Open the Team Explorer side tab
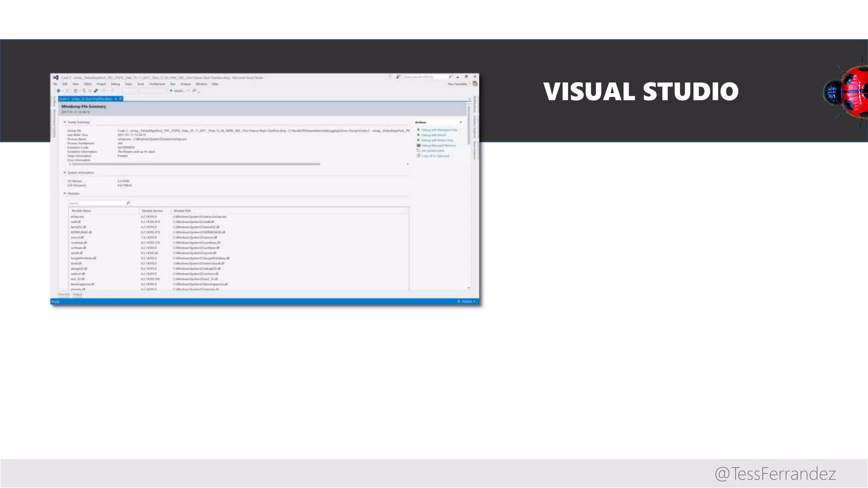 point(475,150)
